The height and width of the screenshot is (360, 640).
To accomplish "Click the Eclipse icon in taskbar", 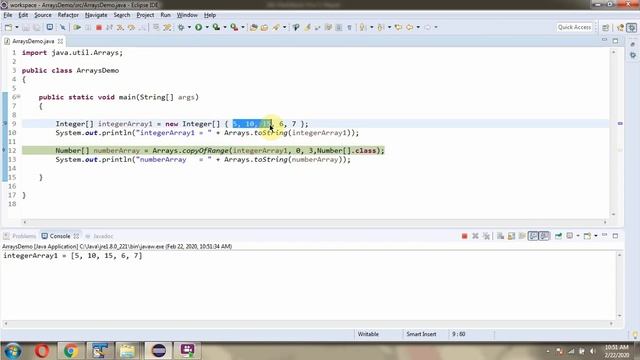I will [x=158, y=351].
